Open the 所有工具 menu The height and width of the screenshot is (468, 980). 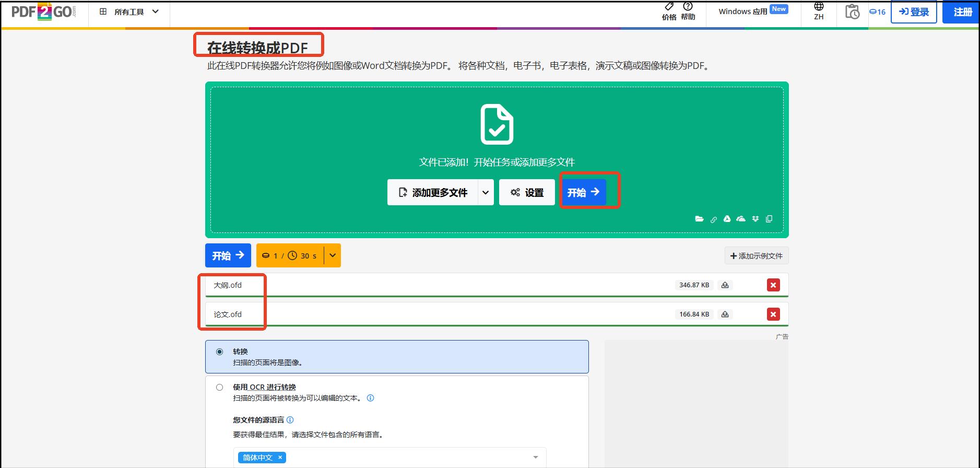(x=129, y=11)
